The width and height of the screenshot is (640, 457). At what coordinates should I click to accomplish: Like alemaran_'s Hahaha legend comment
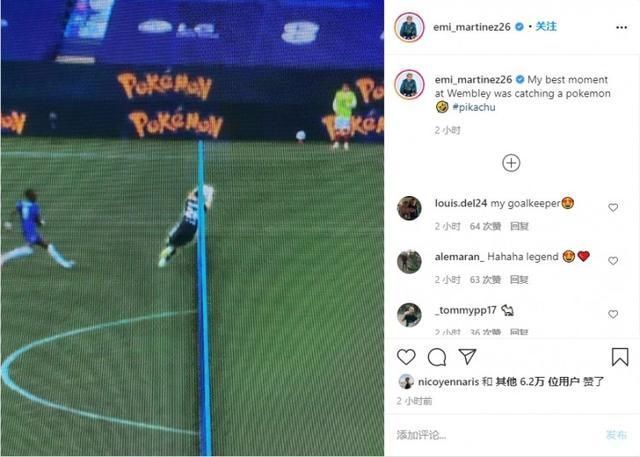[x=613, y=260]
